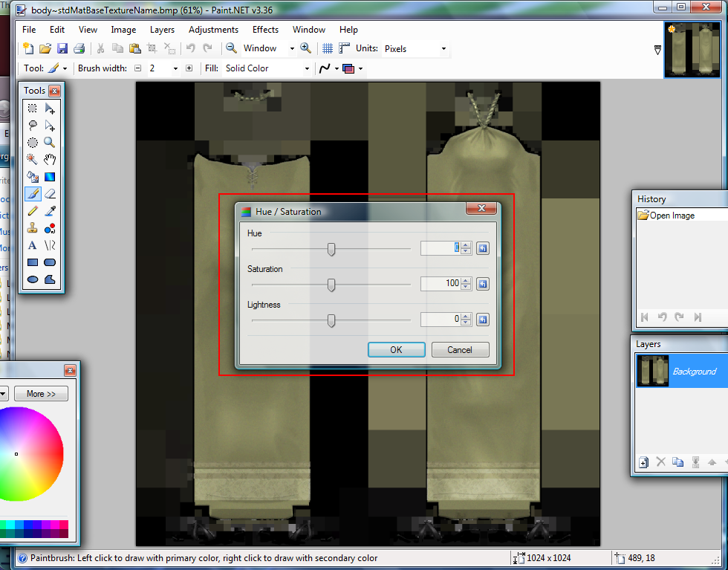
Task: Open the File menu
Action: 29,30
